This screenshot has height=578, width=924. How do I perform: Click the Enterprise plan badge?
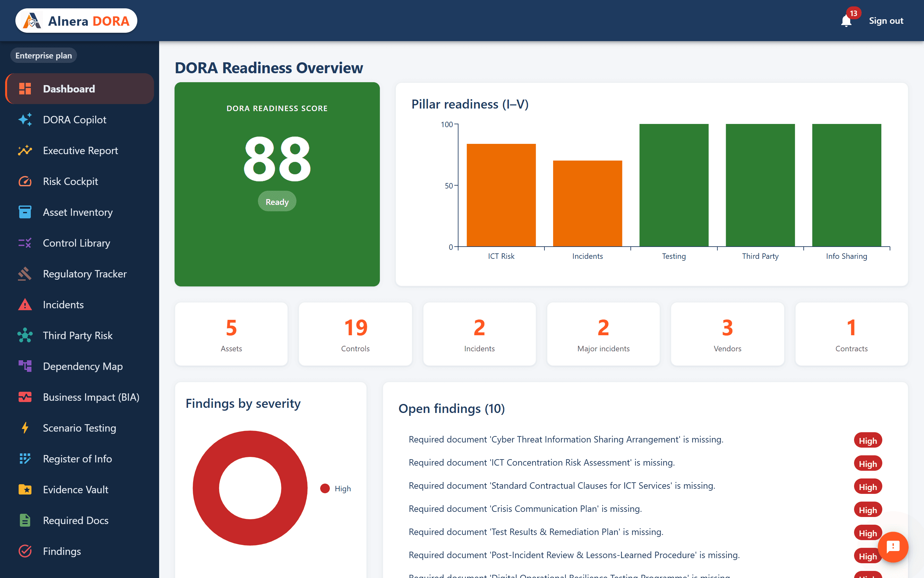pos(44,56)
